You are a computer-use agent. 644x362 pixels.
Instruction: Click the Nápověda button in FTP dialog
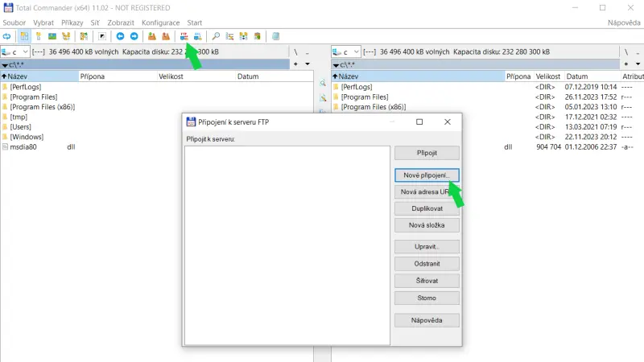coord(427,320)
